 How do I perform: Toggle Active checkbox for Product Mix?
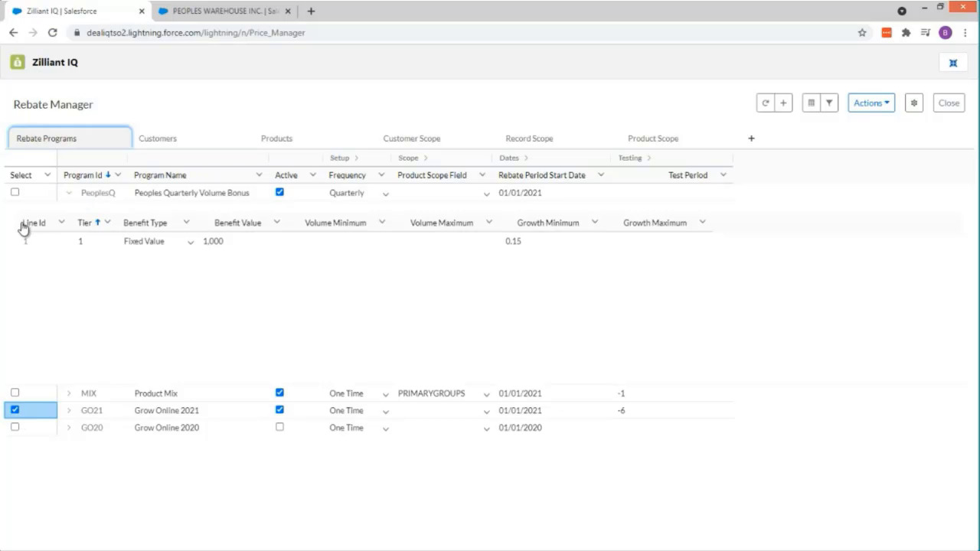(x=279, y=393)
